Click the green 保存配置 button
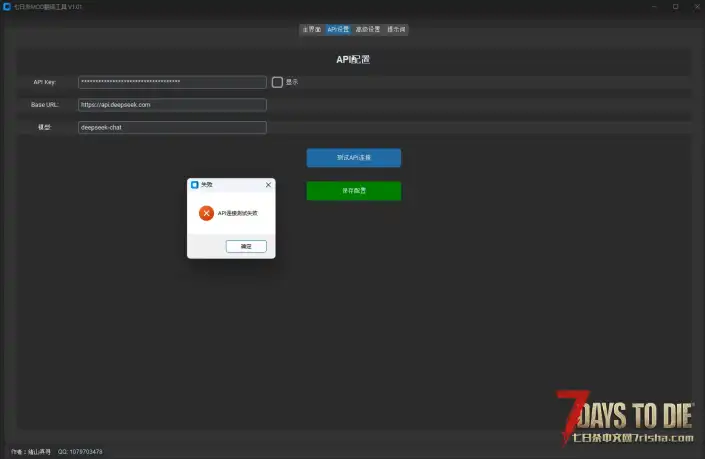The height and width of the screenshot is (459, 705). point(354,191)
